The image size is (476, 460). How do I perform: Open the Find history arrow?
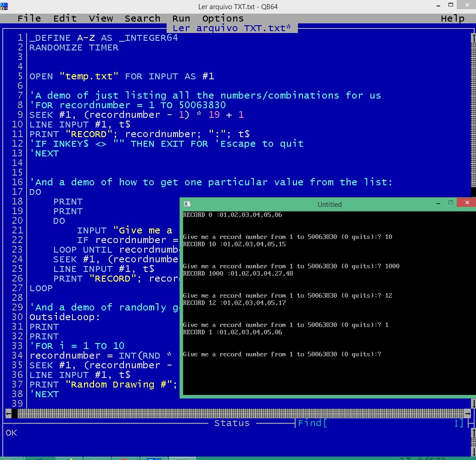pos(459,423)
